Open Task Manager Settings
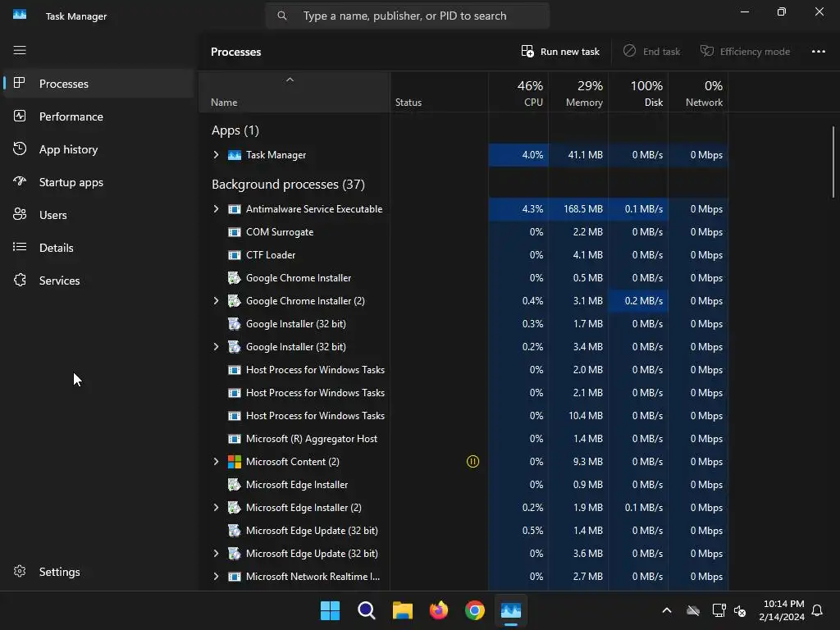840x630 pixels. pos(99,572)
